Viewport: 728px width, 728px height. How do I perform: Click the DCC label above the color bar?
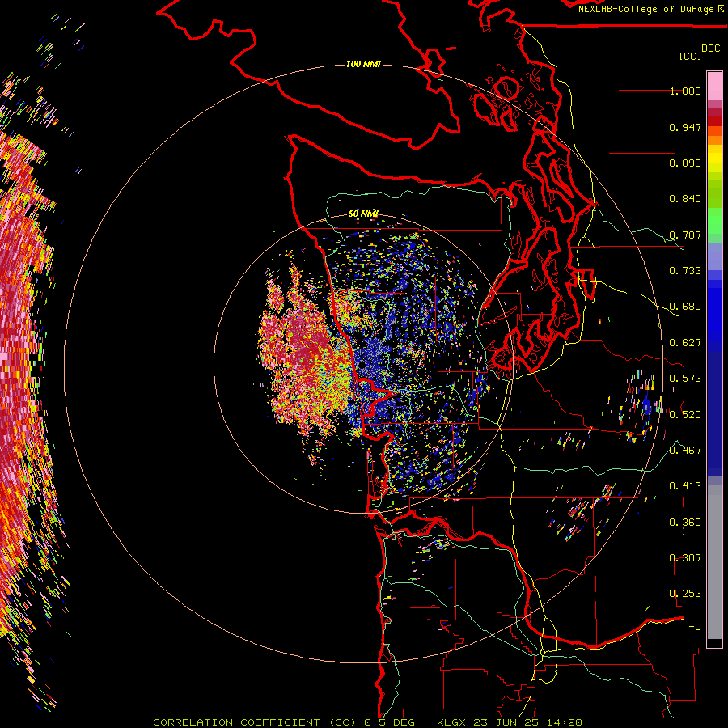710,49
